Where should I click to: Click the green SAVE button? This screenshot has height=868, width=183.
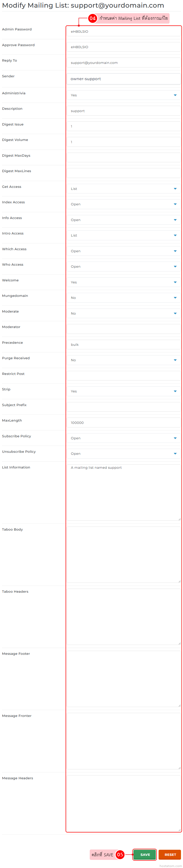click(x=145, y=854)
